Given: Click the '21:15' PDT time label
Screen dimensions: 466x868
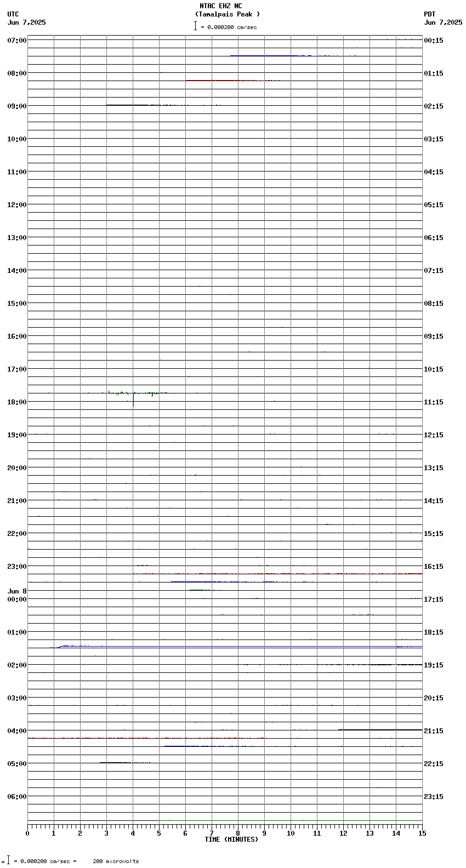Looking at the screenshot, I should point(434,731).
